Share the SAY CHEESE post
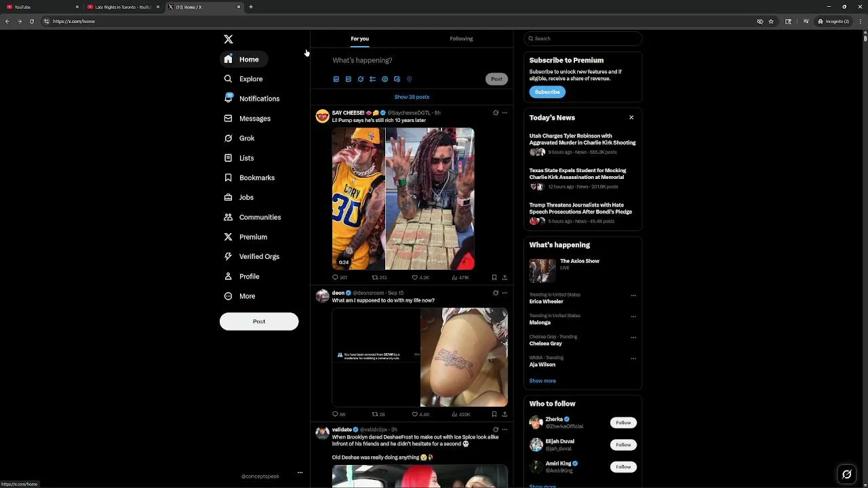This screenshot has width=868, height=488. [x=505, y=277]
